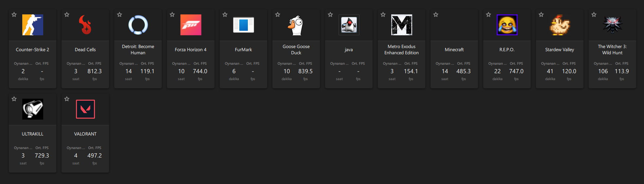Mark java as favorite with star
Screen dimensions: 644x184
[330, 14]
